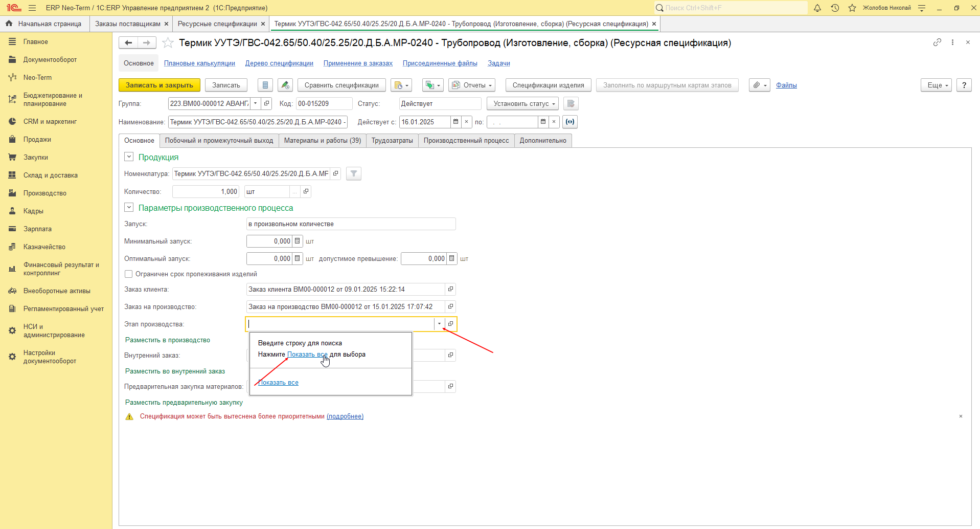980x529 pixels.
Task: Open Заказ клиента linked document
Action: (450, 289)
